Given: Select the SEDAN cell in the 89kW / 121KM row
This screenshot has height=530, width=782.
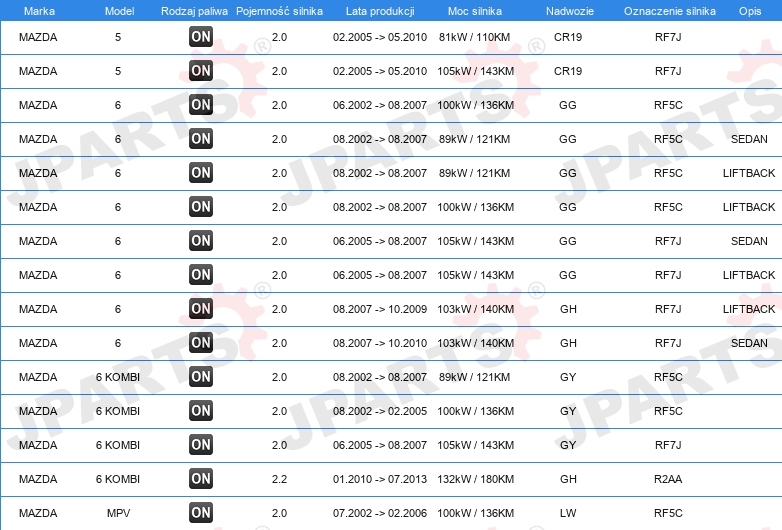Looking at the screenshot, I should 749,139.
